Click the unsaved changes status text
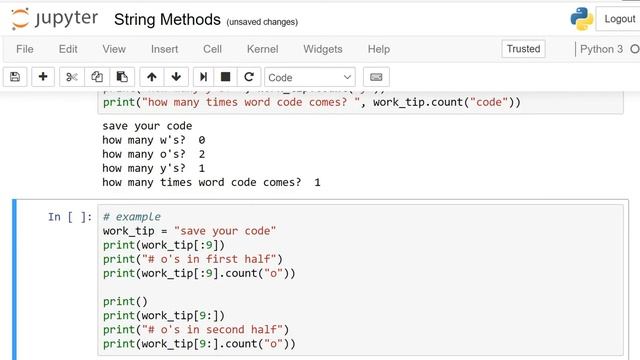This screenshot has width=640, height=360. [262, 22]
